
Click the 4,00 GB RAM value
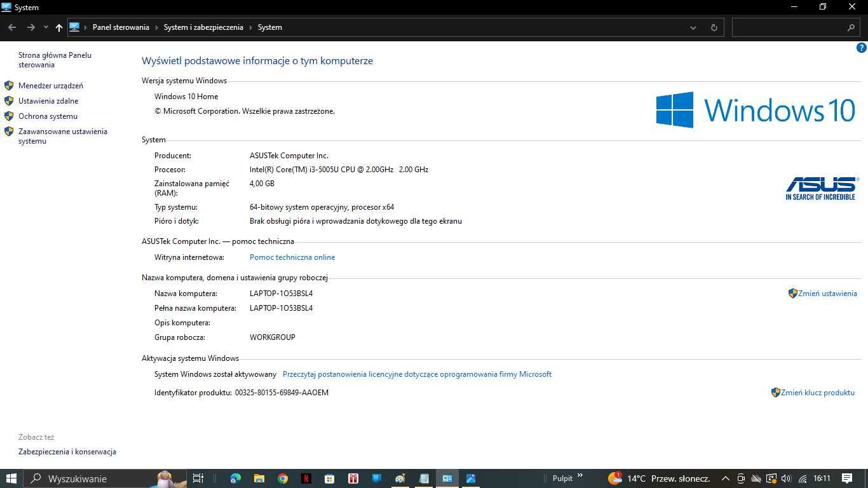pyautogui.click(x=262, y=184)
